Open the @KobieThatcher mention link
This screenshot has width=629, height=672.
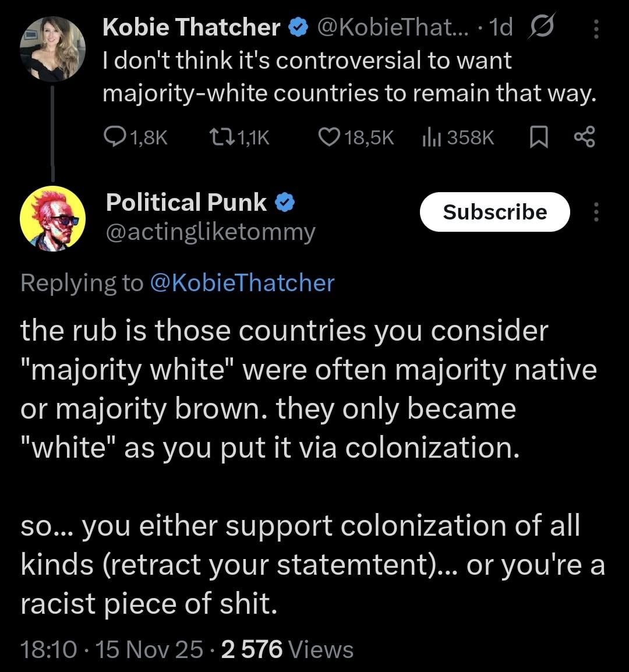[242, 283]
